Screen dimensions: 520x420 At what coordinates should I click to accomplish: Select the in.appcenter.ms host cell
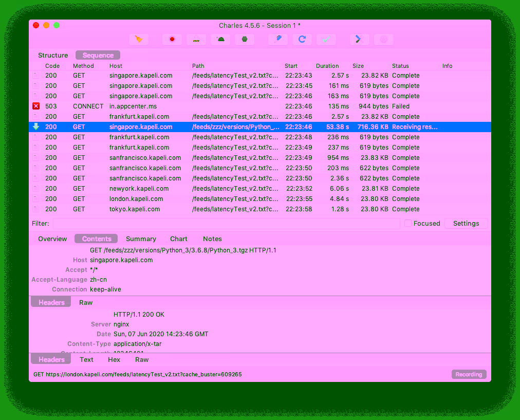click(133, 106)
